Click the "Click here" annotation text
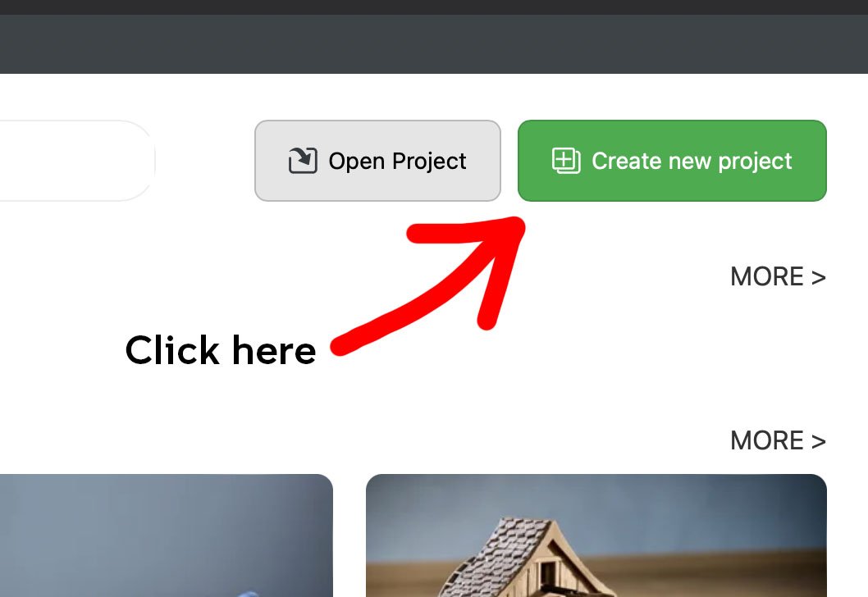 coord(221,350)
